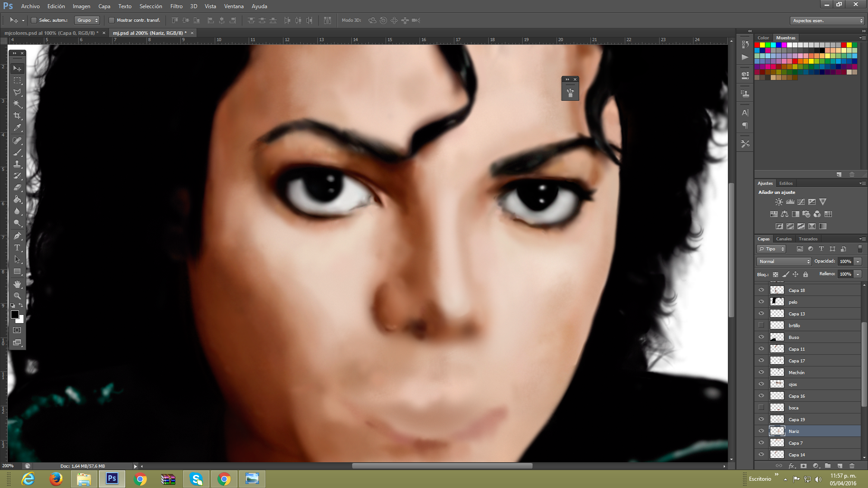
Task: Select the Path Selection tool
Action: click(17, 259)
